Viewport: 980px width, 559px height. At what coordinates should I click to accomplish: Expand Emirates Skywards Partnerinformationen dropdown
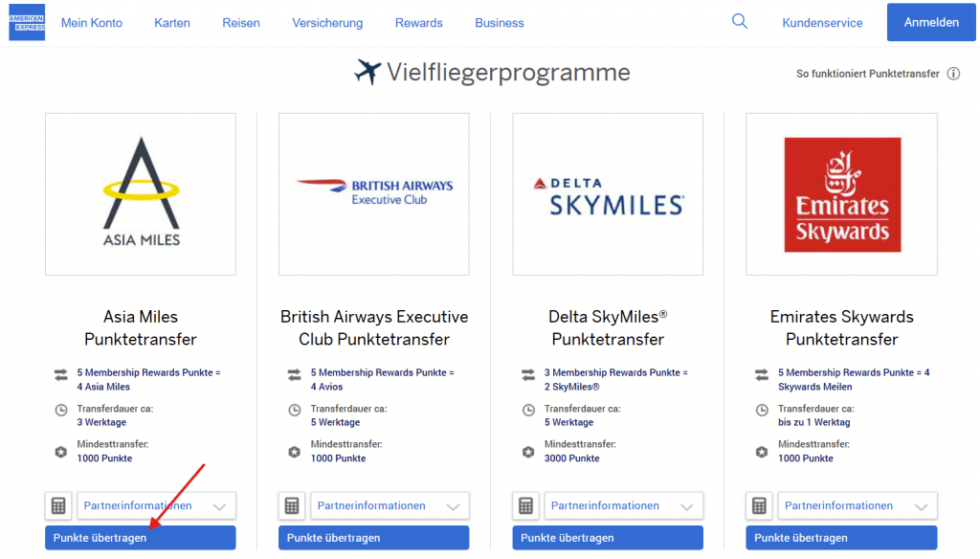pyautogui.click(x=857, y=505)
